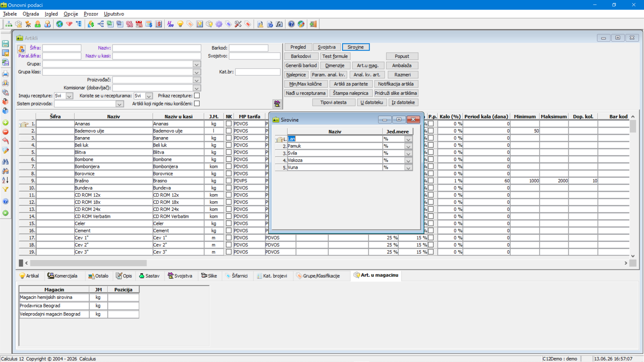Check the Prikaz recepture checkbox
The width and height of the screenshot is (644, 362).
pyautogui.click(x=197, y=96)
